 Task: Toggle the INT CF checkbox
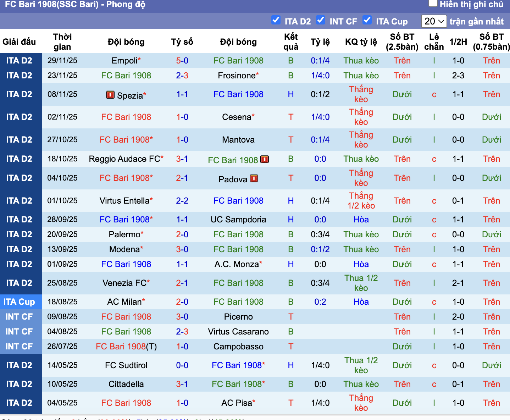(321, 20)
